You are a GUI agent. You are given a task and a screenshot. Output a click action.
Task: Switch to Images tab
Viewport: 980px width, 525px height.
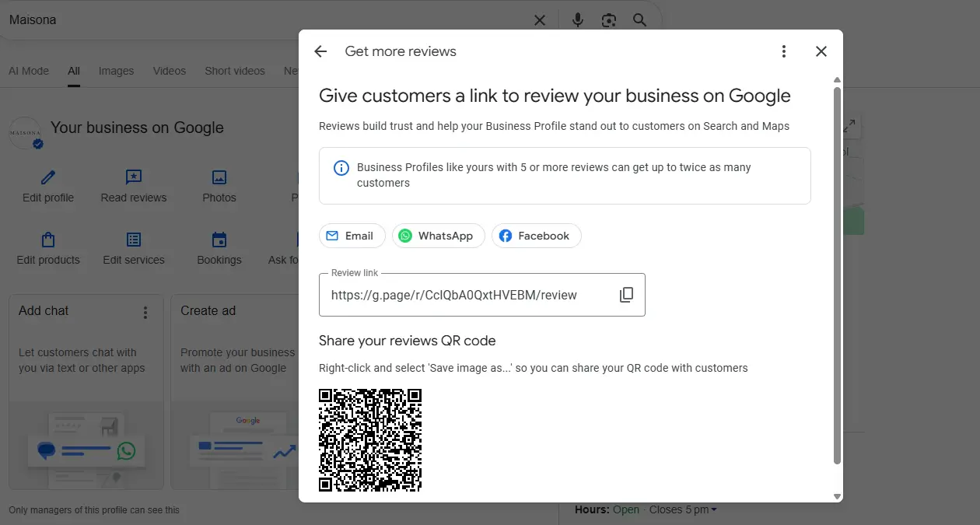click(116, 71)
